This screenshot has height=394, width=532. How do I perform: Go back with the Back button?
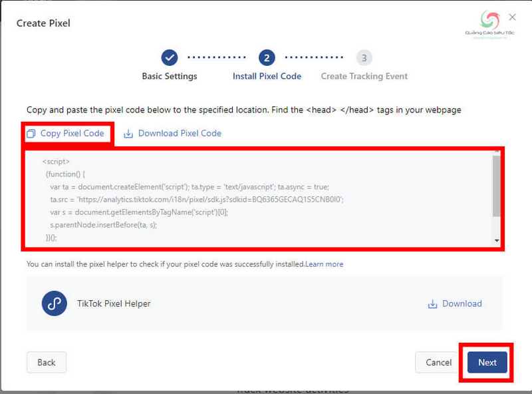47,363
